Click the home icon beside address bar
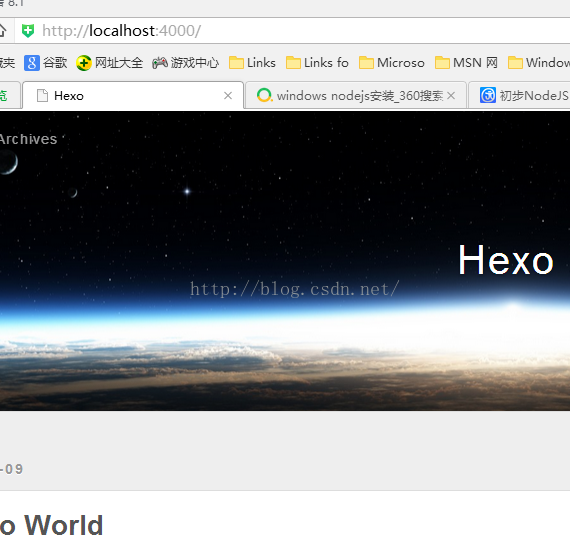Viewport: 570px width, 557px height. coord(2,31)
